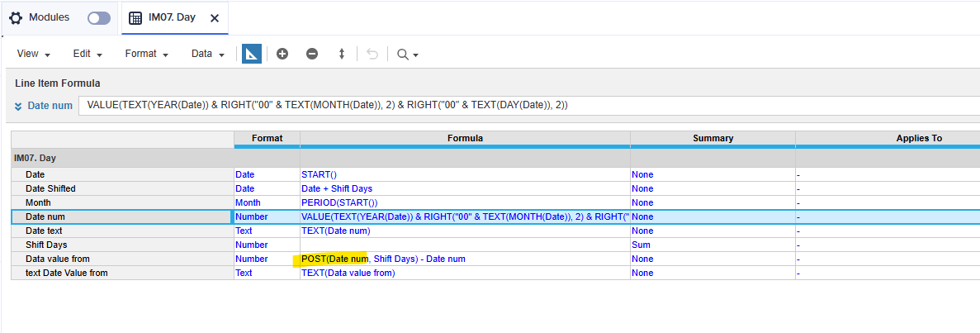Select the Shift Days line item

[x=122, y=245]
